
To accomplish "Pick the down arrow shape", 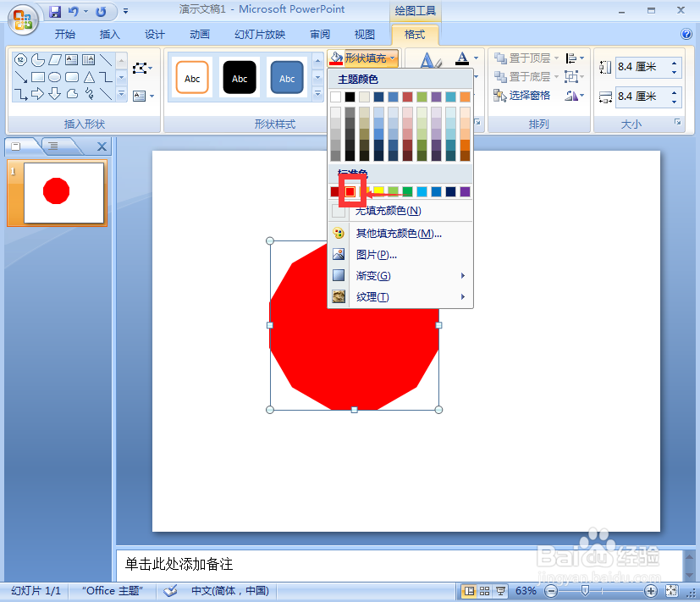I will 54,94.
